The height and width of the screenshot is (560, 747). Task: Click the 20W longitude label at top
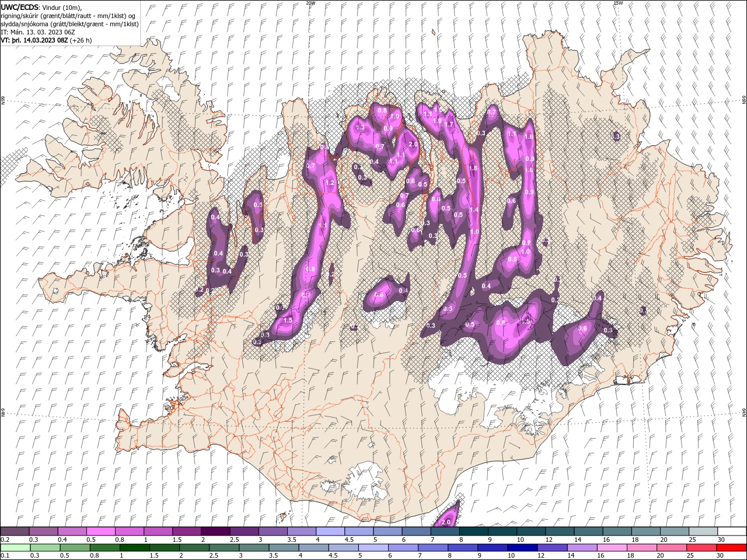(310, 3)
